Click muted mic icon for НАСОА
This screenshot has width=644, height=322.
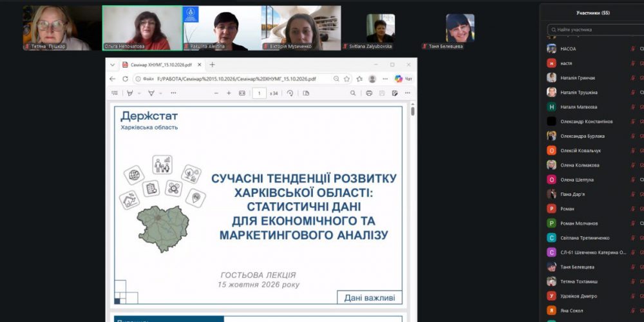(x=632, y=49)
